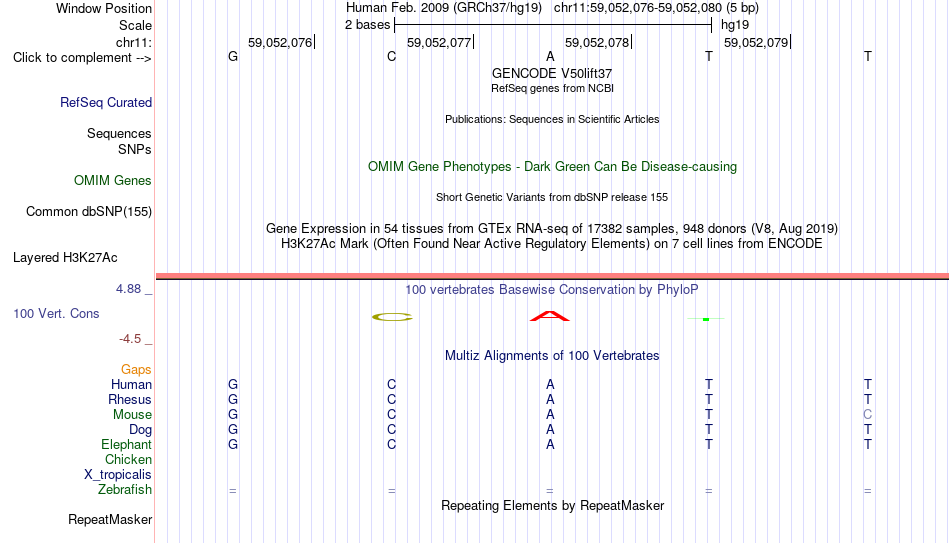Click position label 59,052,078
Viewport: 950px width, 543px height.
click(597, 42)
